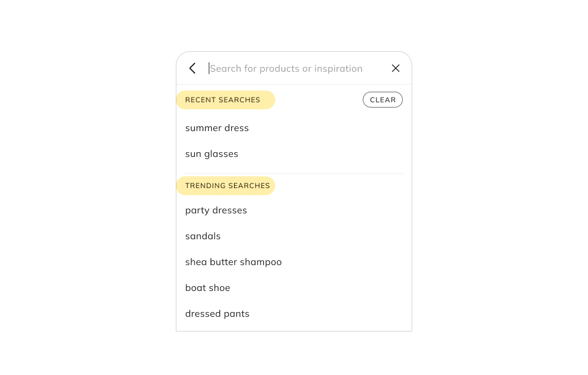
Task: Open recent search "sun glasses"
Action: (x=212, y=154)
